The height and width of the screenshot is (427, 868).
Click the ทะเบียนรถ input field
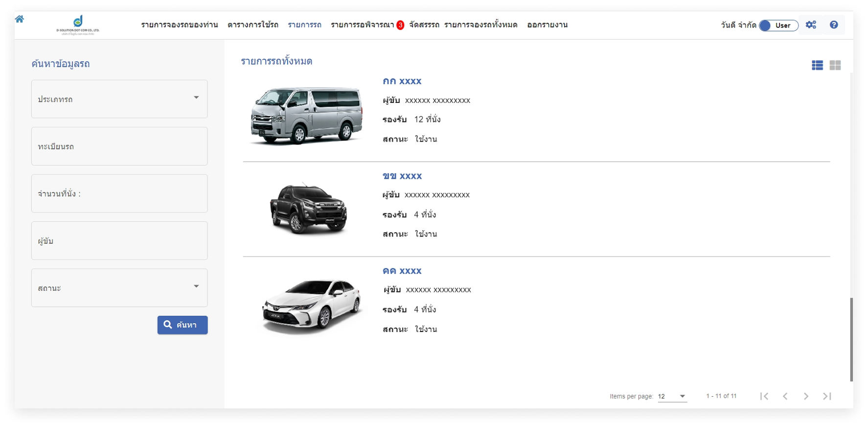(x=119, y=146)
